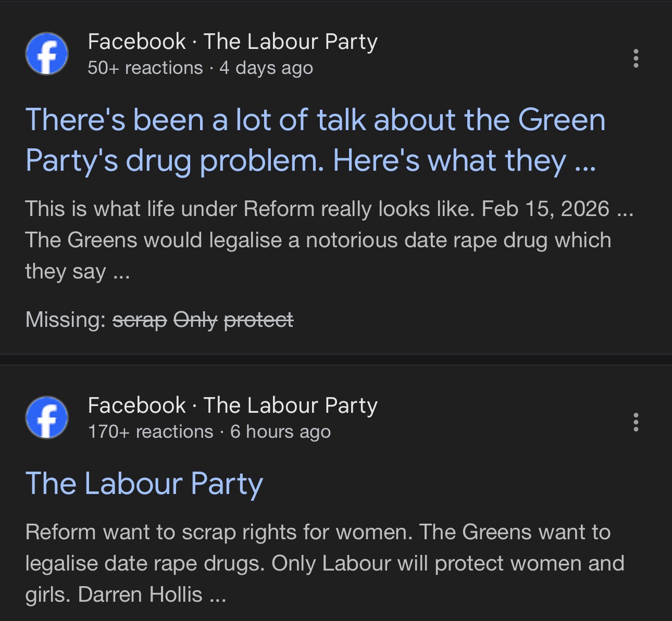Click the second result's 'Facebook · The Labour Party' source

[x=232, y=405]
